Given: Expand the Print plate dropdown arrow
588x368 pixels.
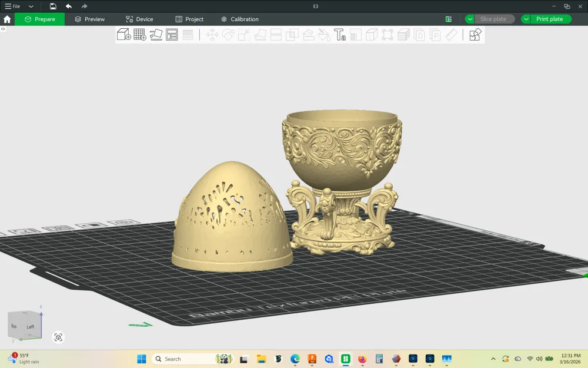Looking at the screenshot, I should (526, 19).
